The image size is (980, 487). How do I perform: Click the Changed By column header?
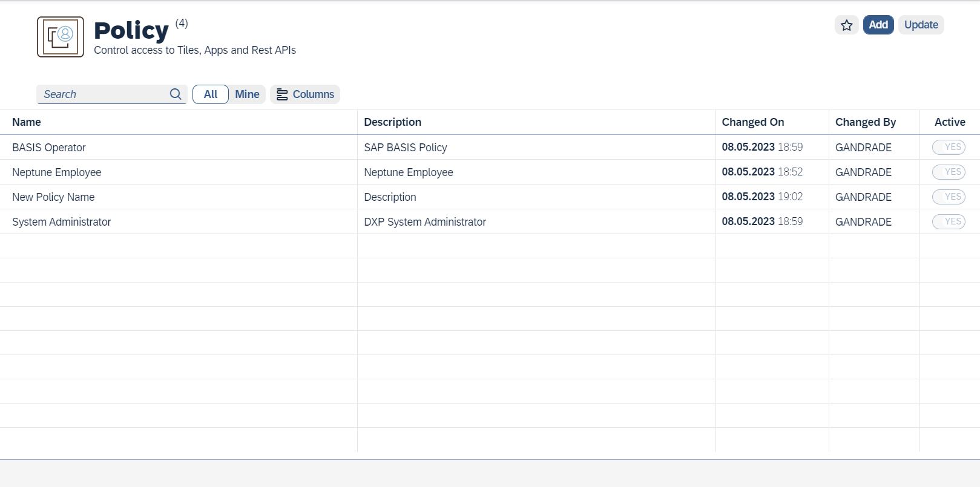click(x=865, y=122)
